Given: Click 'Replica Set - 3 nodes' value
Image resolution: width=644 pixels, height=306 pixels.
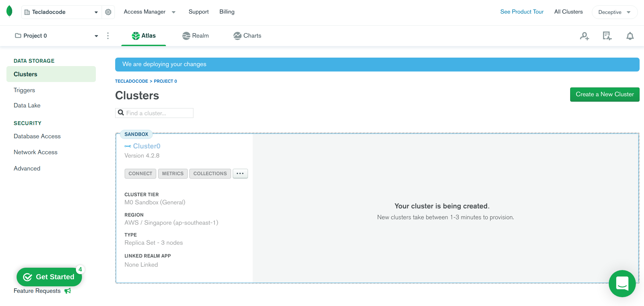Looking at the screenshot, I should click(153, 243).
